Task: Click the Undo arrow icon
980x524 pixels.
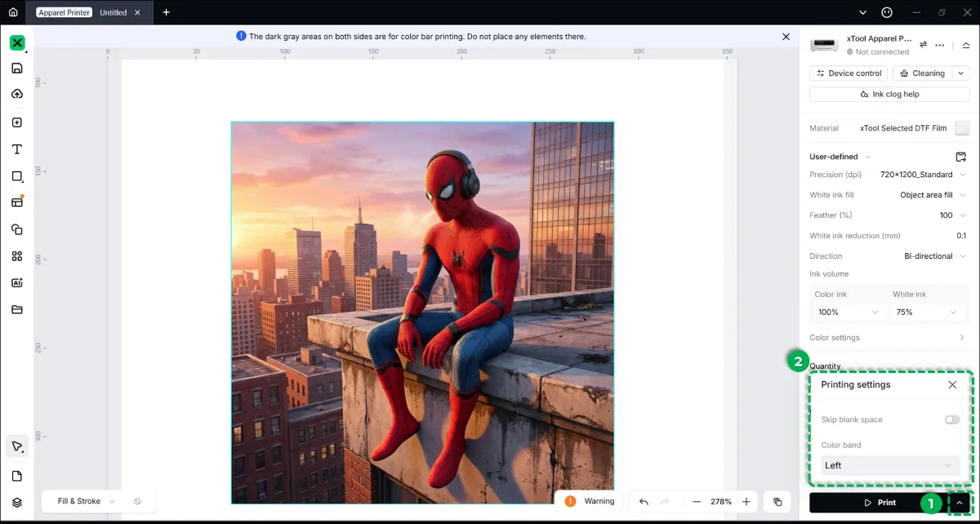Action: (644, 502)
